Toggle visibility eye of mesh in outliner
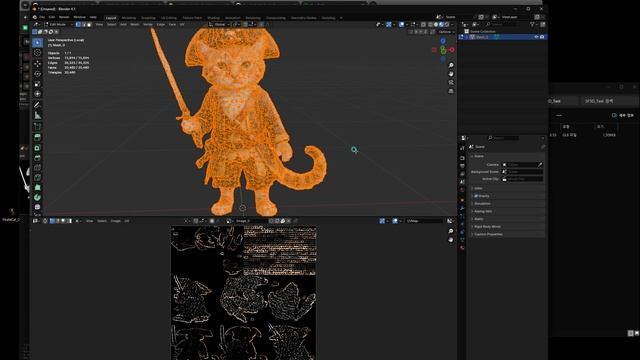This screenshot has height=360, width=640. pos(536,37)
